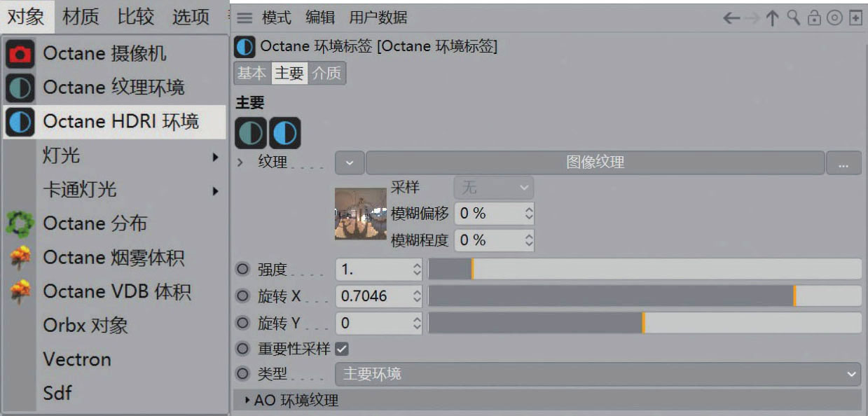Open the 模式 menu
Screen dimensions: 868x416
click(x=278, y=18)
